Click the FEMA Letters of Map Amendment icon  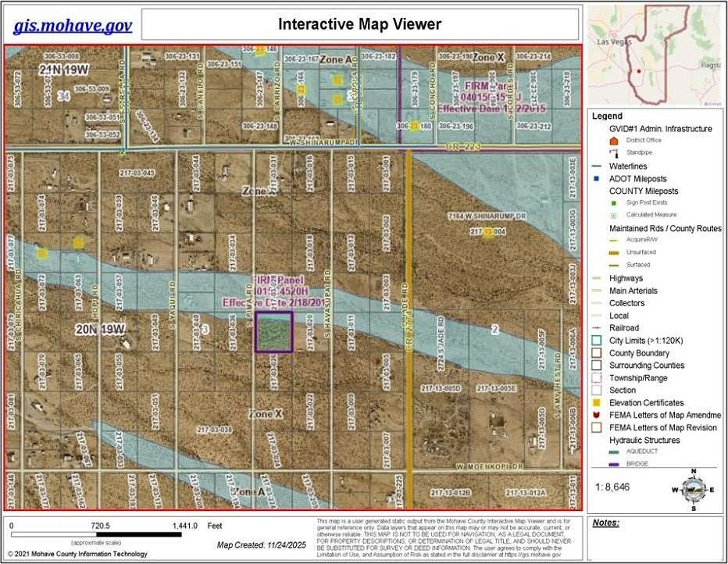(598, 415)
